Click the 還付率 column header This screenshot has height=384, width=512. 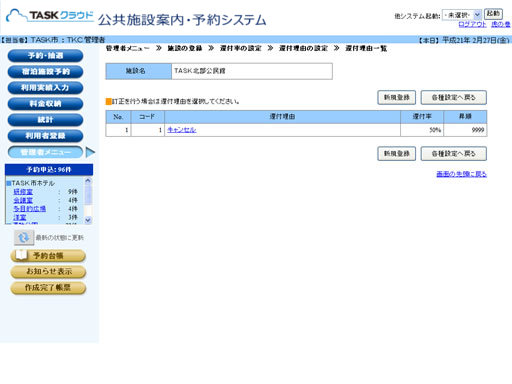pos(422,117)
